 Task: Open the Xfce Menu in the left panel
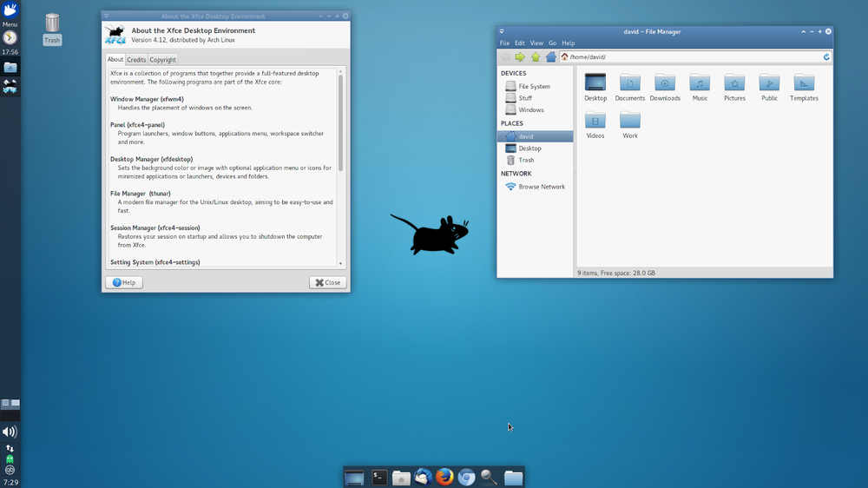tap(10, 14)
